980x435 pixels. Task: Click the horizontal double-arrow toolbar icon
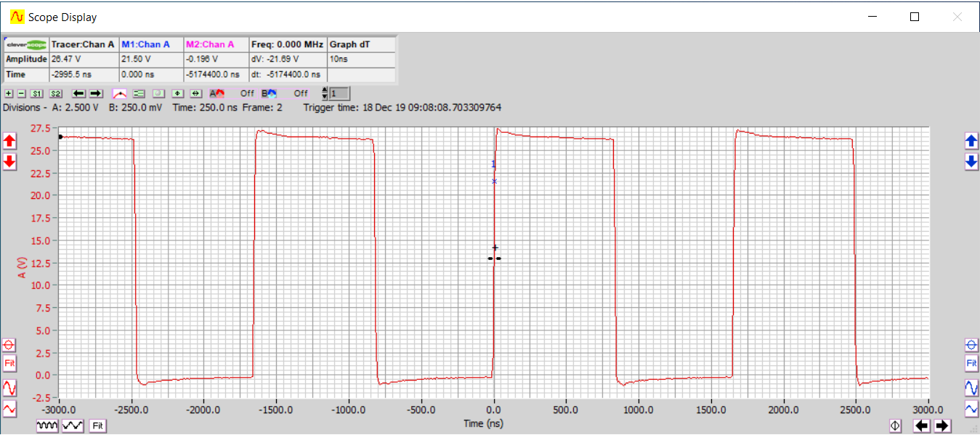pos(195,94)
